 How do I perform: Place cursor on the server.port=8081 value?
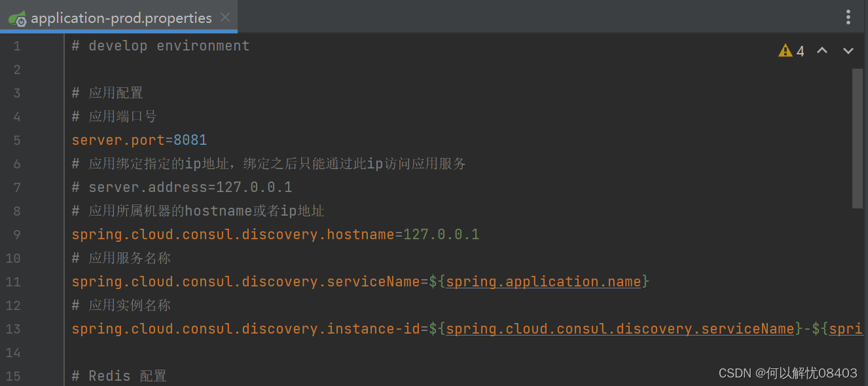pyautogui.click(x=190, y=140)
